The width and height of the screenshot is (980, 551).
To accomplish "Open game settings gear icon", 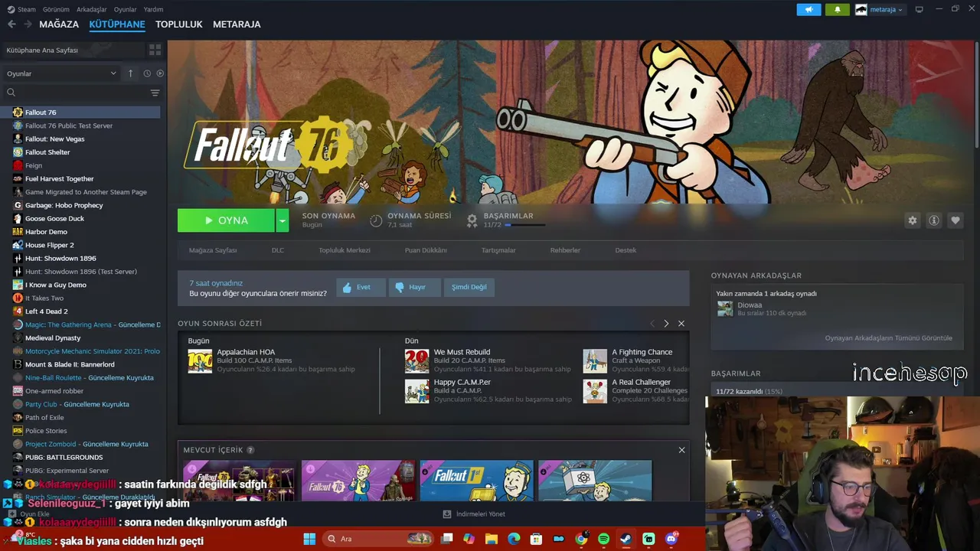I will click(x=912, y=220).
